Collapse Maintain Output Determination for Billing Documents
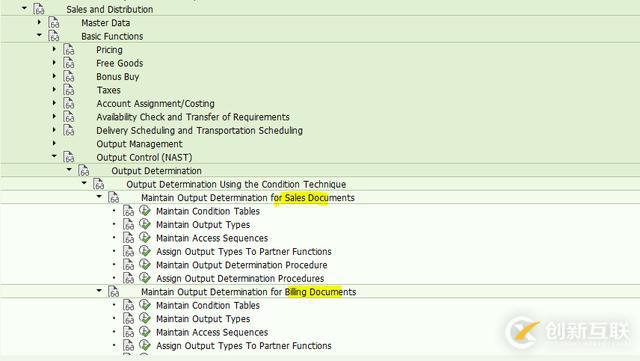The image size is (640, 361). click(x=99, y=290)
